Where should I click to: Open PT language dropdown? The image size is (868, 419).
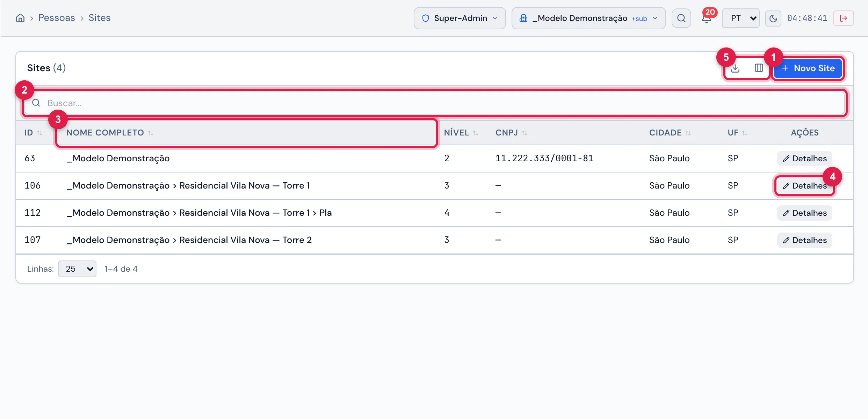[x=740, y=18]
